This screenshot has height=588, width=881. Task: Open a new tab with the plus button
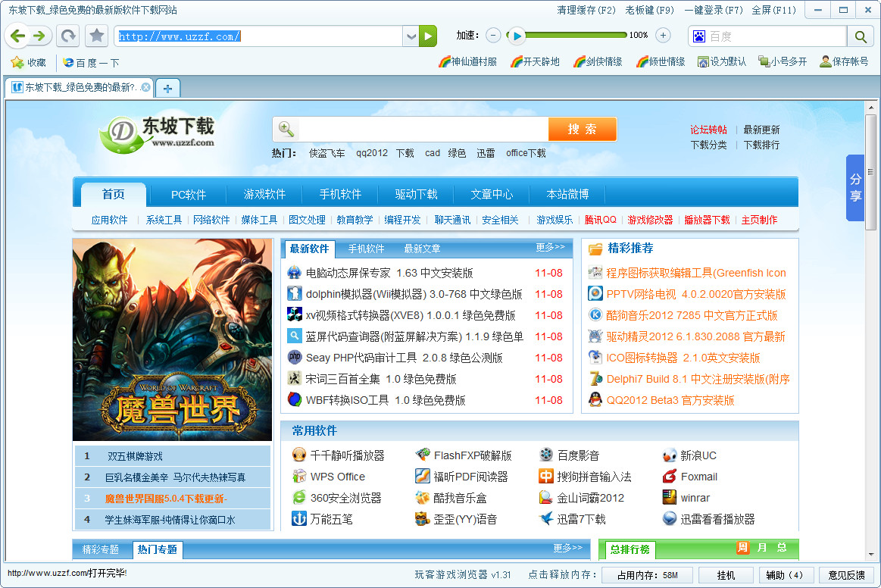(x=167, y=88)
